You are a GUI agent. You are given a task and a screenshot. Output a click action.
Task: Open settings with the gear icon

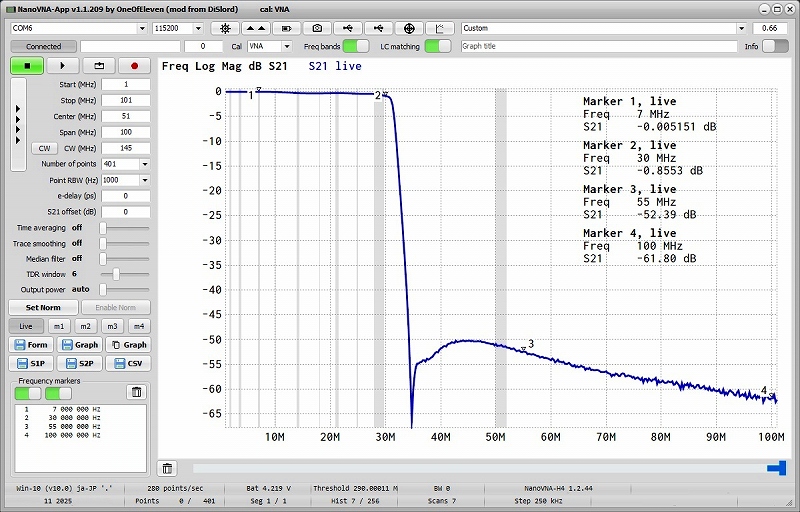point(224,29)
